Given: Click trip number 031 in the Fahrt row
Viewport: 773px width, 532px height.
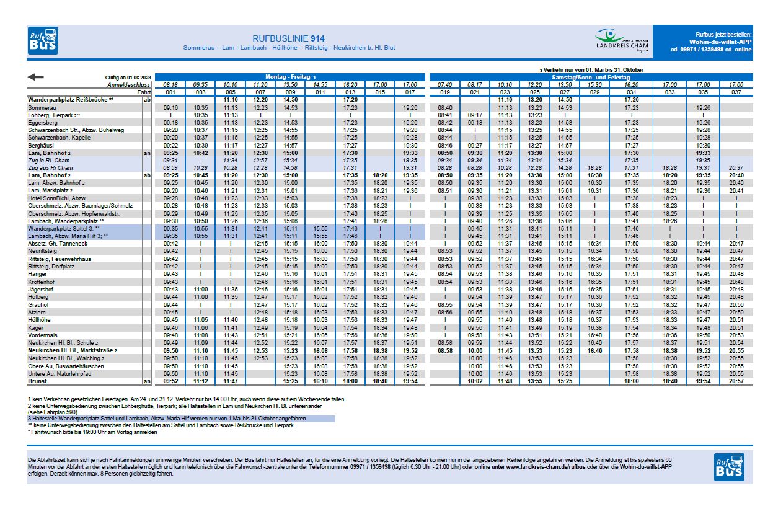Looking at the screenshot, I should (x=631, y=92).
